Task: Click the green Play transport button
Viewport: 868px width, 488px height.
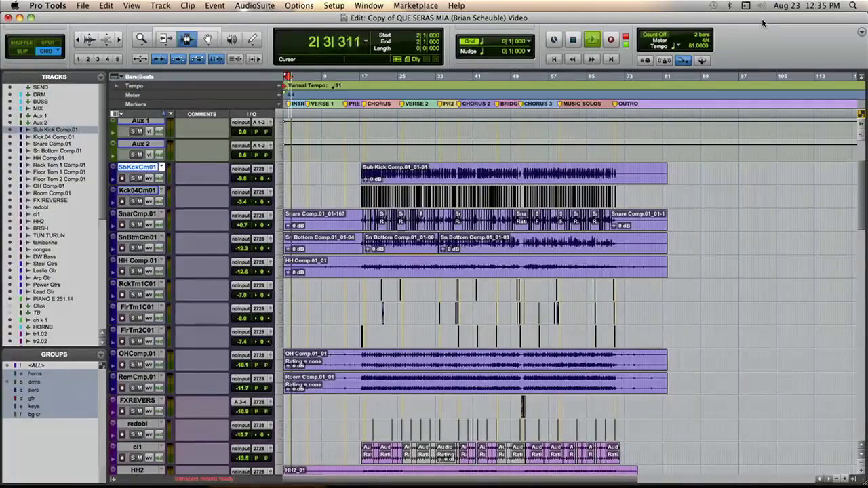Action: [592, 40]
